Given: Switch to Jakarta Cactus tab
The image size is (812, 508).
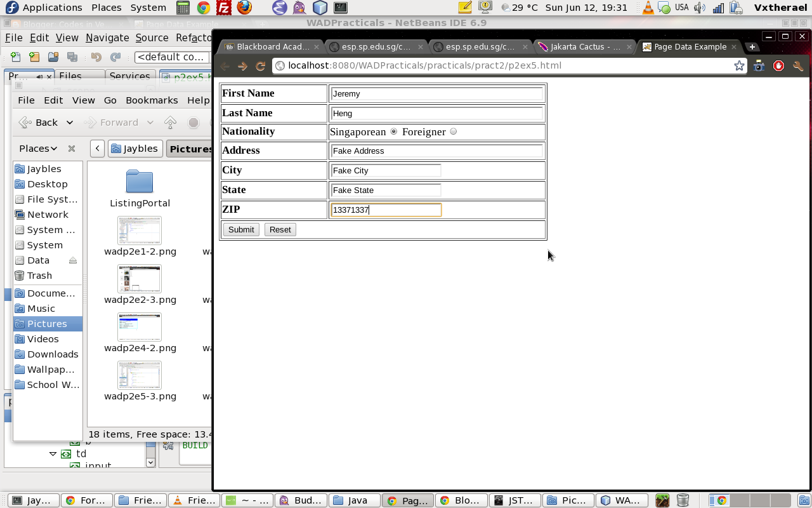Looking at the screenshot, I should 585,47.
